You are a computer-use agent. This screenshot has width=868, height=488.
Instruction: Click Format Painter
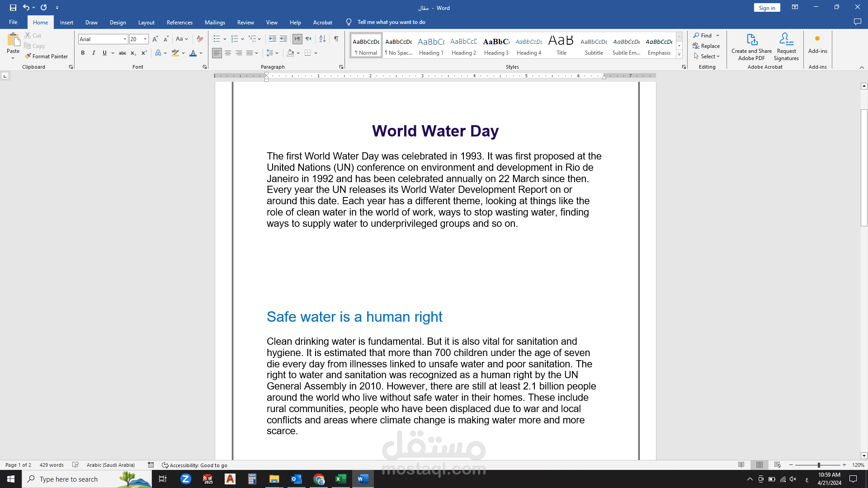46,56
